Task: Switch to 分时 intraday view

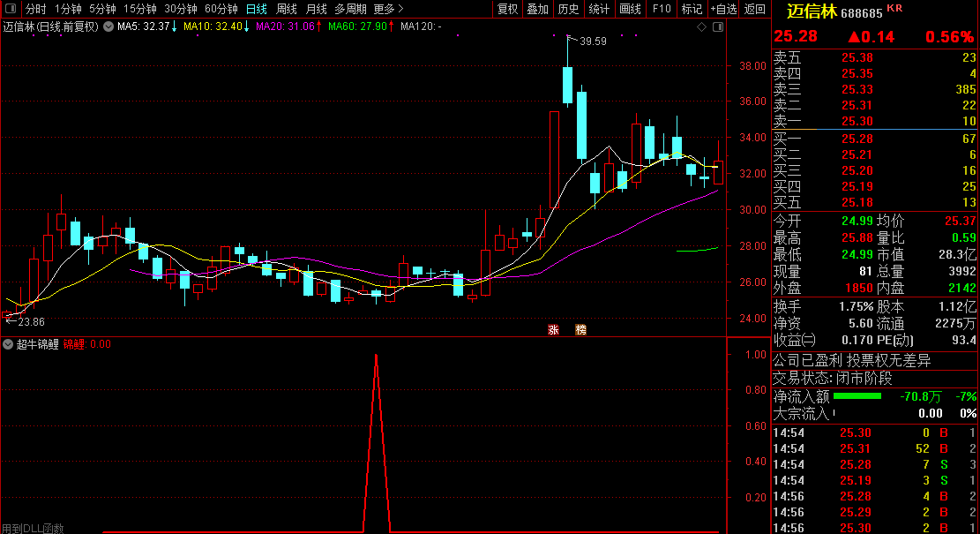Action: click(35, 9)
